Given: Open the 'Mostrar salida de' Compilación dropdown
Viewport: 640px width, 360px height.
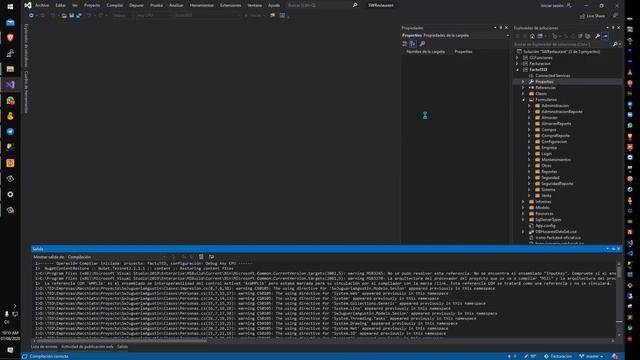Looking at the screenshot, I should [x=117, y=257].
